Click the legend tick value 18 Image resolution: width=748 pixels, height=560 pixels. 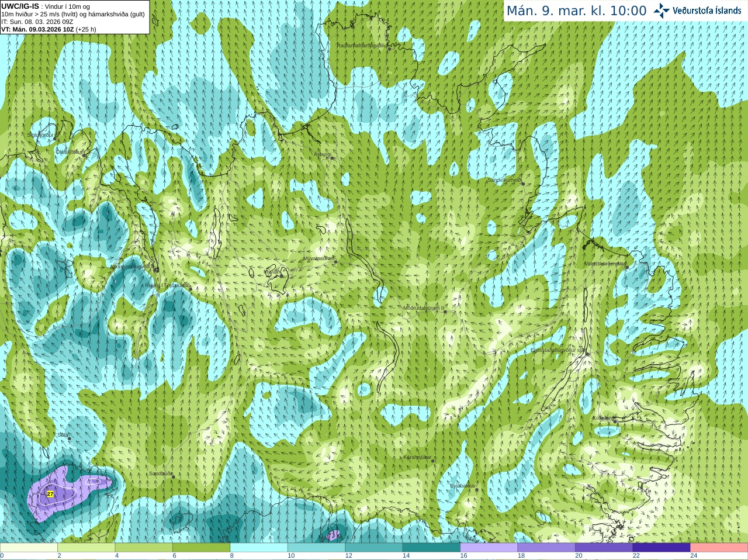tap(521, 556)
